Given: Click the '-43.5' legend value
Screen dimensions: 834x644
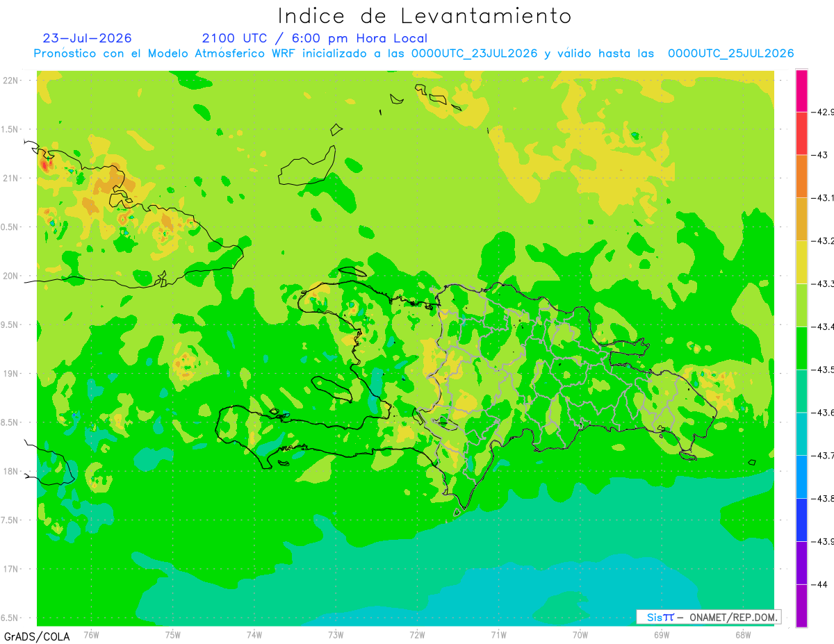Looking at the screenshot, I should pos(823,370).
